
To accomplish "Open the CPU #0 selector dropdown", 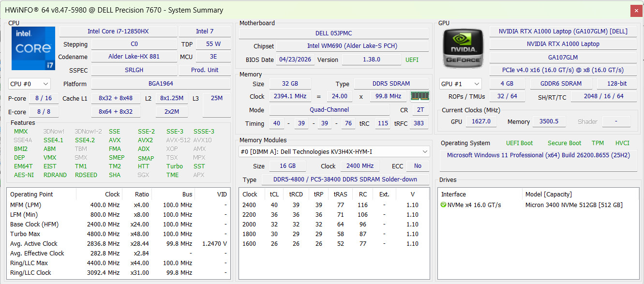I will (x=30, y=84).
